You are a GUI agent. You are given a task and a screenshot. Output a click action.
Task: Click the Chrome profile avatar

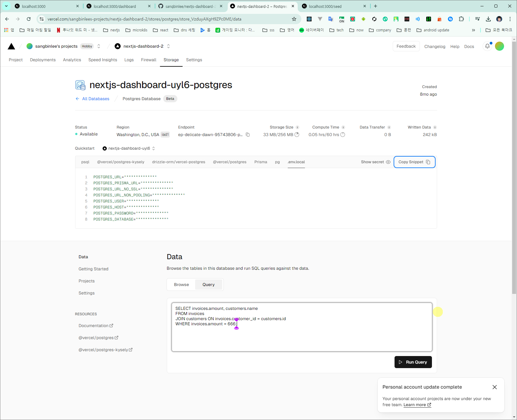click(499, 19)
